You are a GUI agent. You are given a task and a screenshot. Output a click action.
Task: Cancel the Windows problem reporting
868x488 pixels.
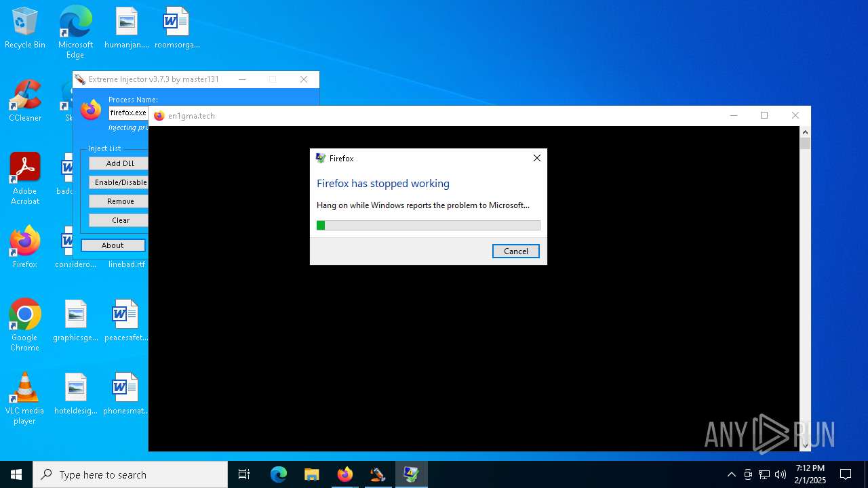(x=515, y=251)
